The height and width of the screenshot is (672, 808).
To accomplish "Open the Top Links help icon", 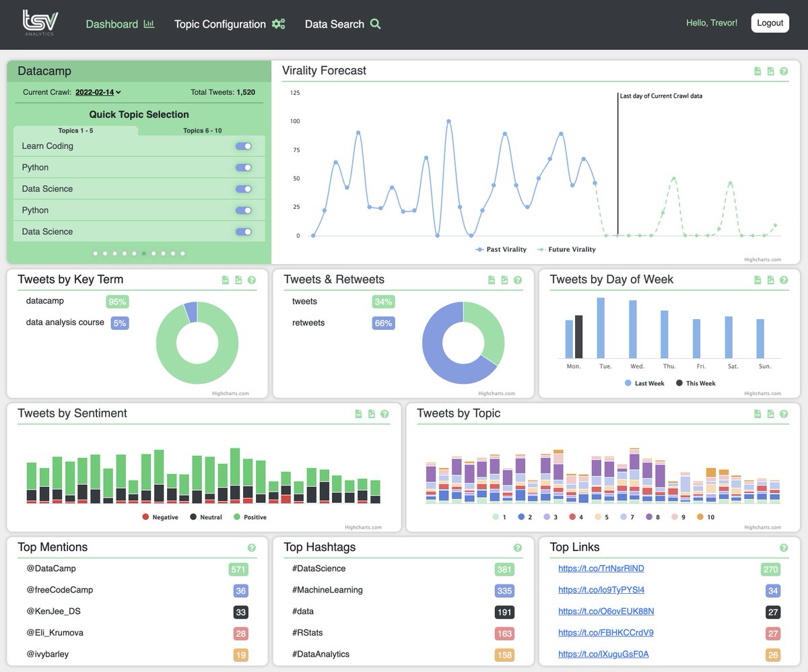I will [784, 548].
